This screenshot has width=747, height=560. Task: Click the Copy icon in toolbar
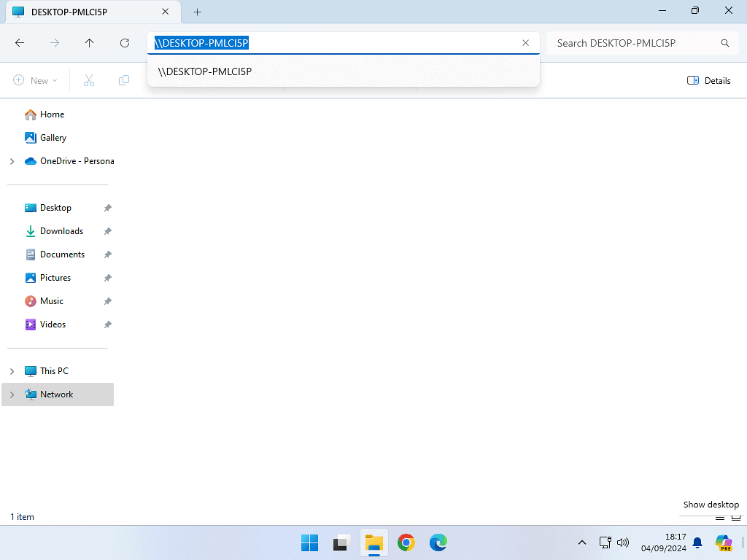pos(124,80)
